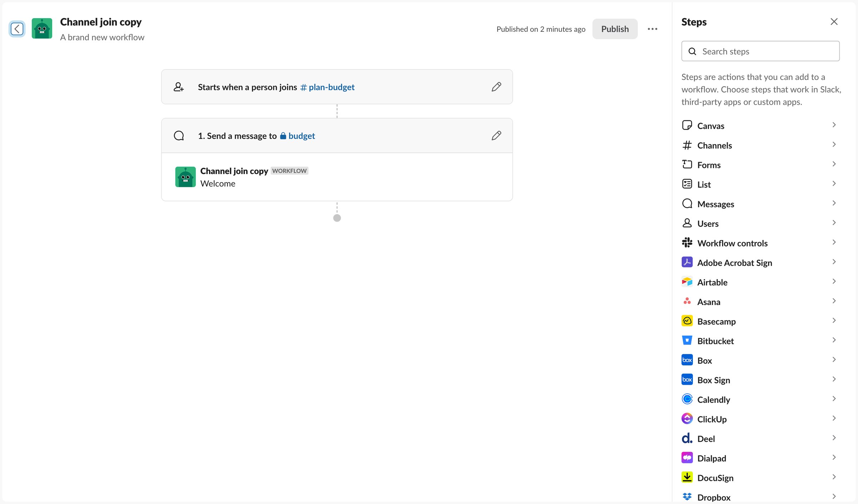Image resolution: width=858 pixels, height=504 pixels.
Task: Click the person-joins trigger icon
Action: (179, 87)
